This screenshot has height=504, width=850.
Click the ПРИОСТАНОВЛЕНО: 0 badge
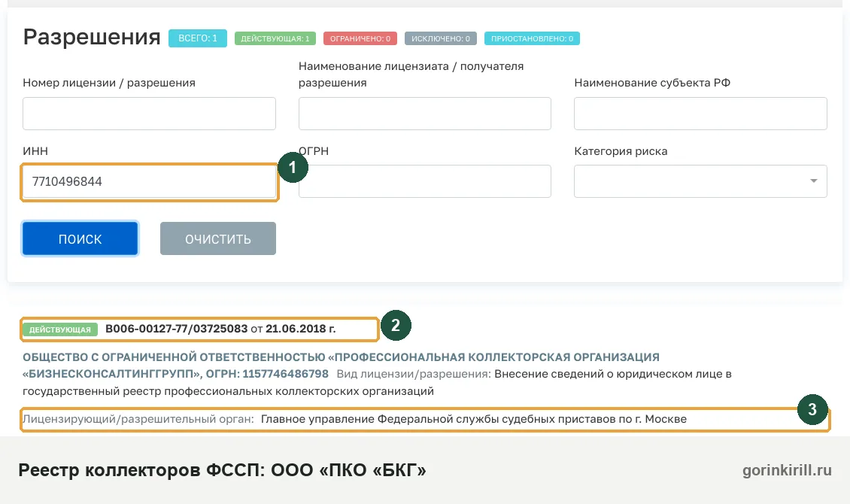tap(533, 38)
